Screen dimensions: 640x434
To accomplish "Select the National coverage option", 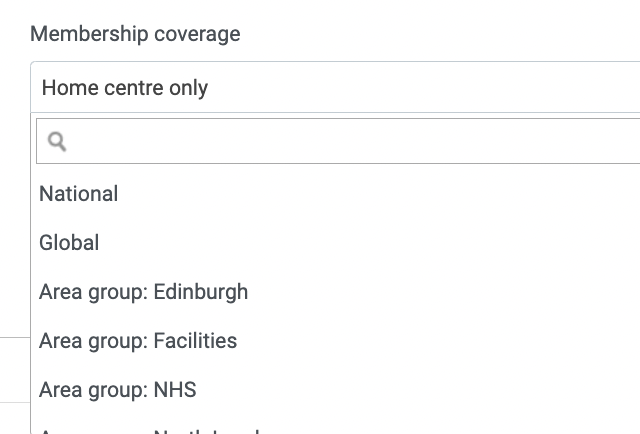I will [x=336, y=194].
